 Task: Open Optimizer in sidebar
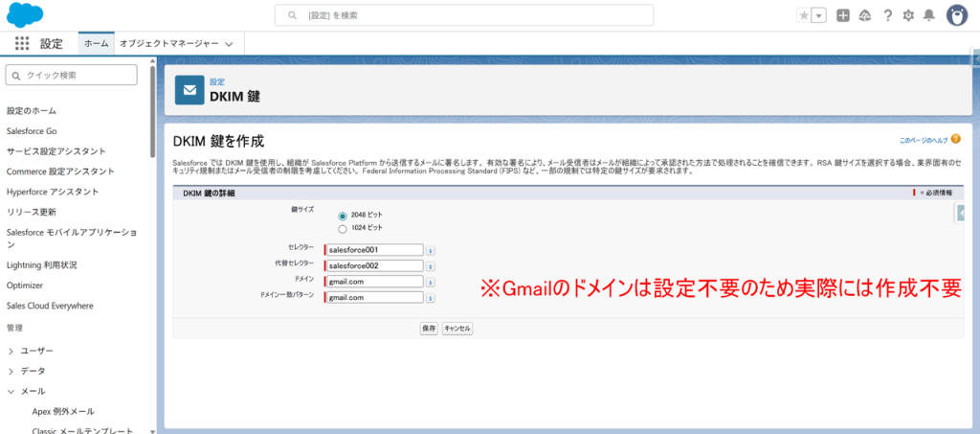[x=25, y=286]
